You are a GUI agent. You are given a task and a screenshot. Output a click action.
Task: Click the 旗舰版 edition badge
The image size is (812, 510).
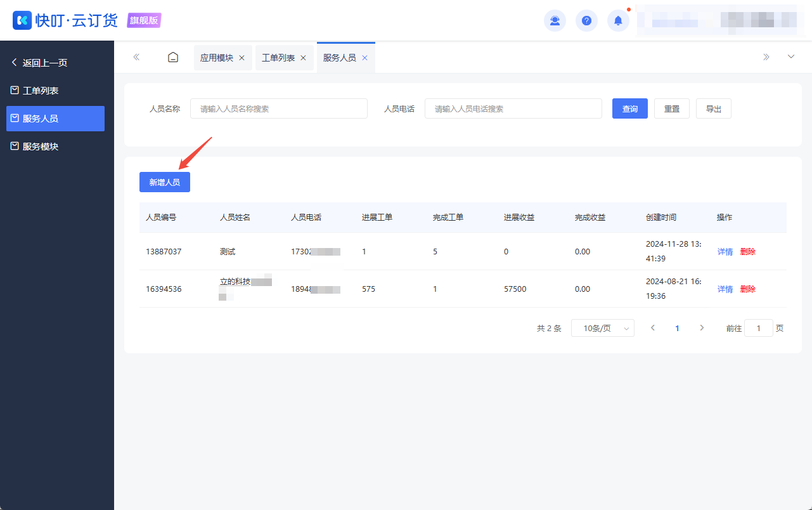click(x=144, y=20)
